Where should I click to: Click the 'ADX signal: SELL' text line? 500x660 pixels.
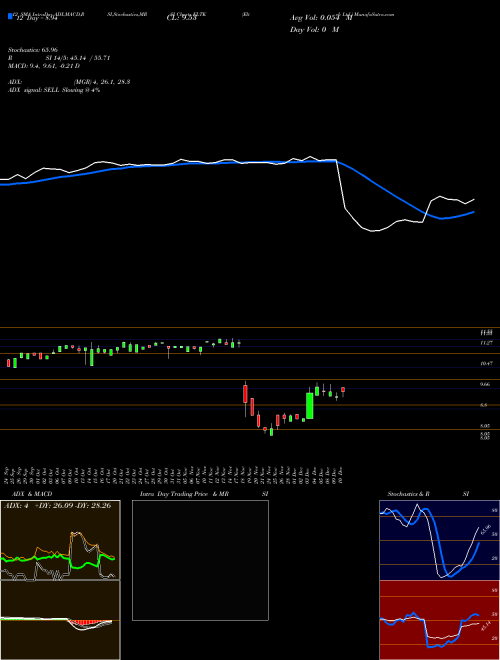[54, 90]
